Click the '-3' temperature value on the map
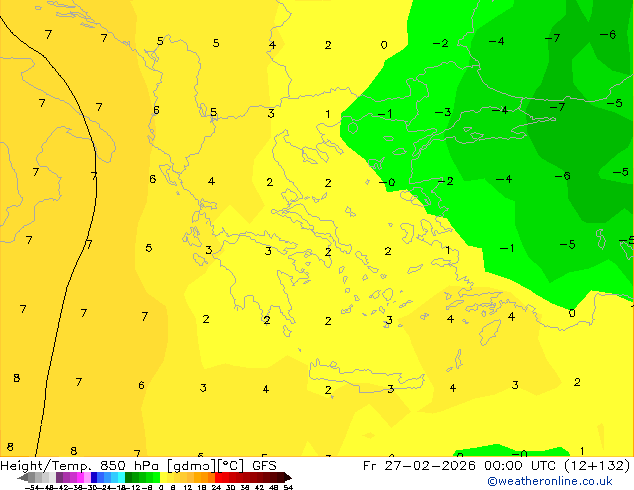Screen dimensions: 634x490 pyautogui.click(x=443, y=112)
